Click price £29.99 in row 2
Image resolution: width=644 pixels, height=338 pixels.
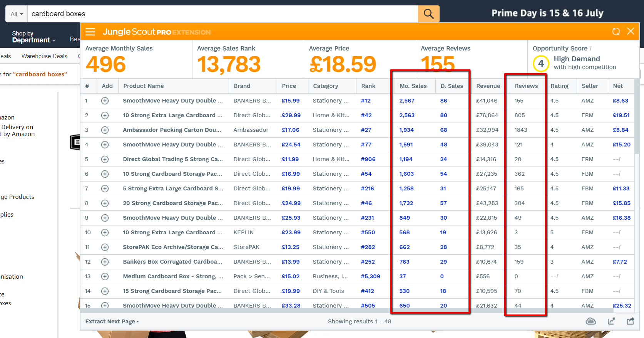[x=291, y=115]
